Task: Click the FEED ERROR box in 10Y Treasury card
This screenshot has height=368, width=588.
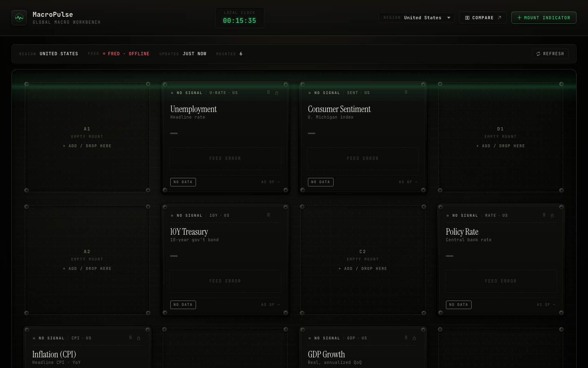Action: [x=225, y=281]
